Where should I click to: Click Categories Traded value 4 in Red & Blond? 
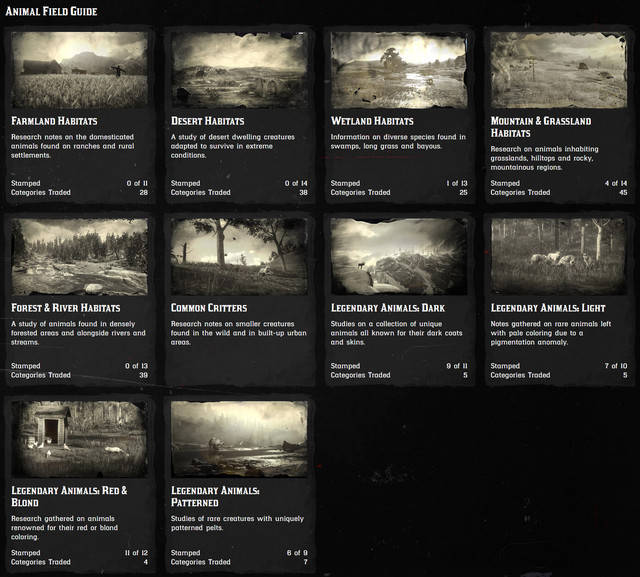[146, 562]
